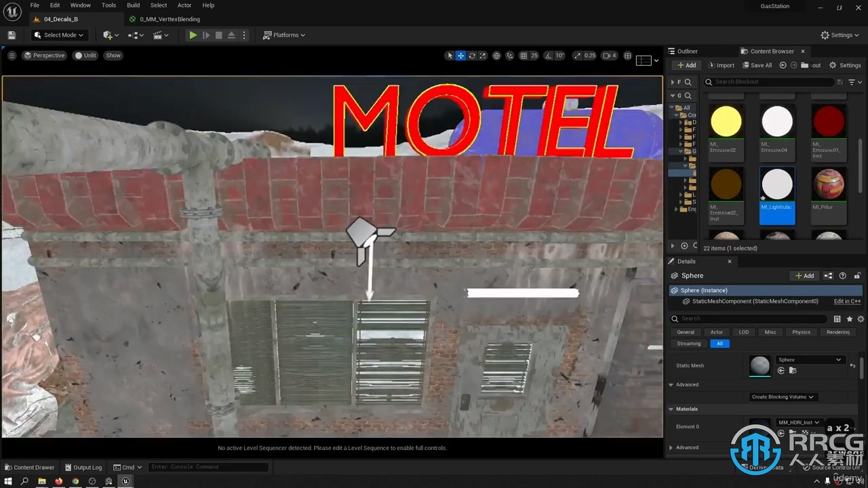Open the viewport Show menu
Screen dimensions: 868x488
113,56
